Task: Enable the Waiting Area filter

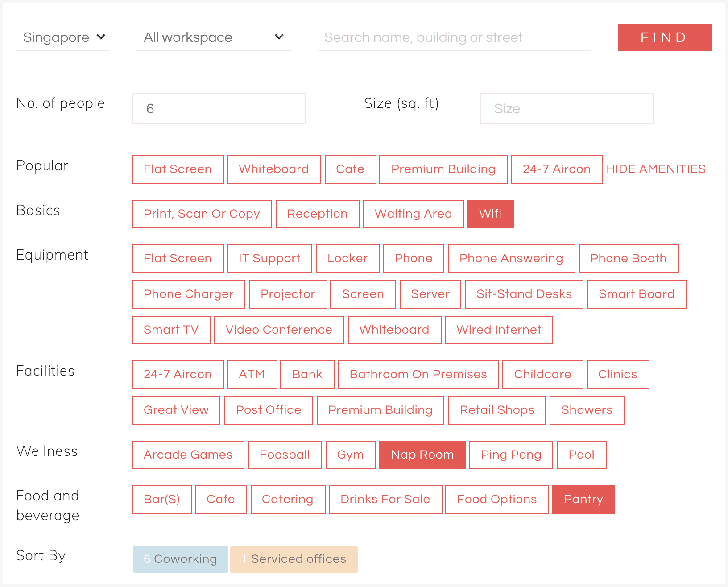Action: point(414,214)
